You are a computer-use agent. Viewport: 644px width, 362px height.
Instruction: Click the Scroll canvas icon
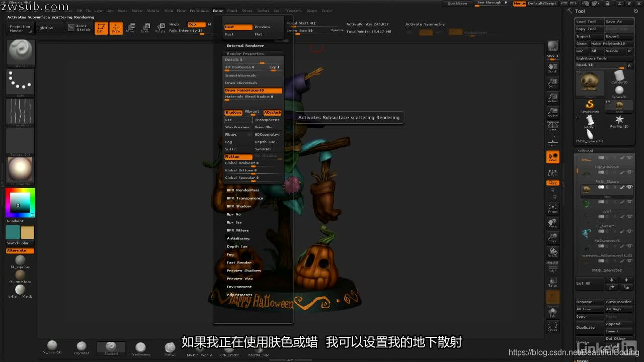pyautogui.click(x=552, y=67)
